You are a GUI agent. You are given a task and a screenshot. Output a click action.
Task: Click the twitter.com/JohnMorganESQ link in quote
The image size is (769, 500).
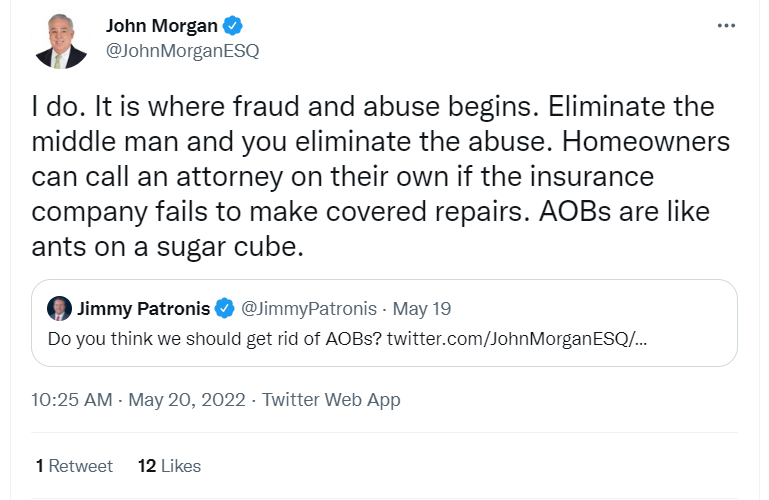516,337
